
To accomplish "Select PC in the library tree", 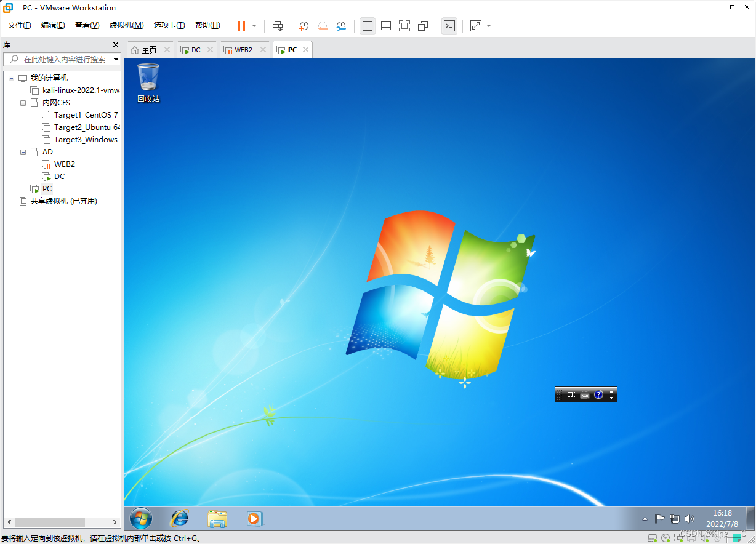I will pyautogui.click(x=47, y=189).
